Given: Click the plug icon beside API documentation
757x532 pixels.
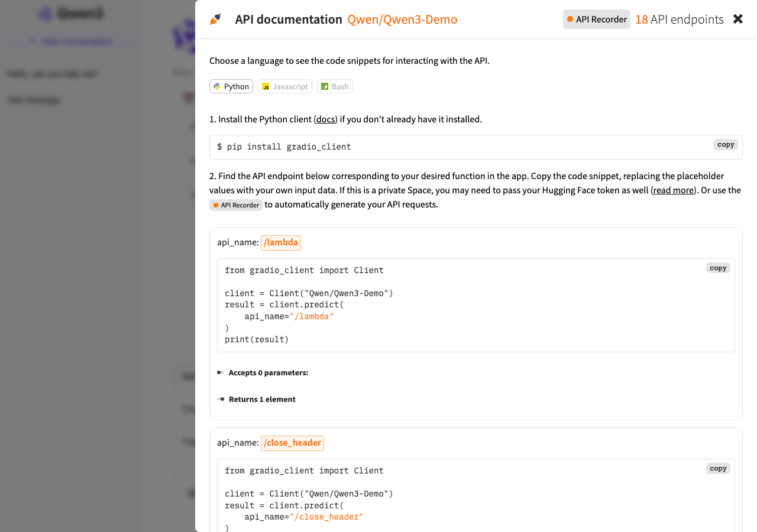Looking at the screenshot, I should tap(215, 20).
